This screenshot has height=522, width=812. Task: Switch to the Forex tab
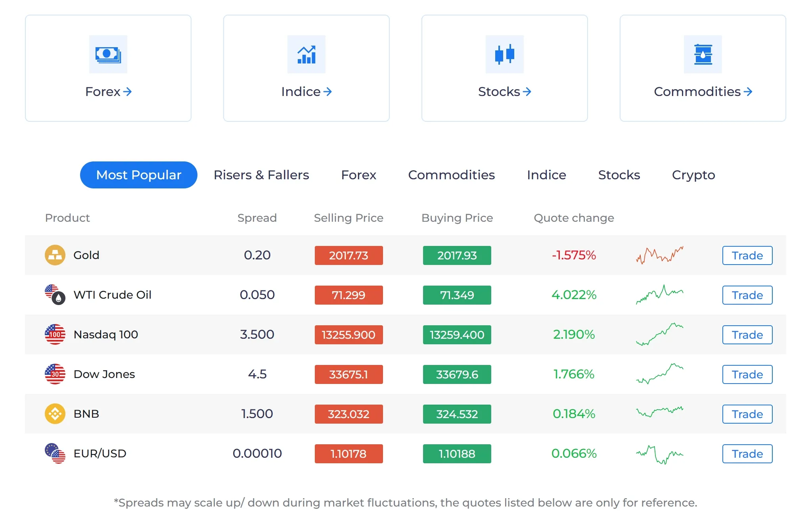point(359,175)
